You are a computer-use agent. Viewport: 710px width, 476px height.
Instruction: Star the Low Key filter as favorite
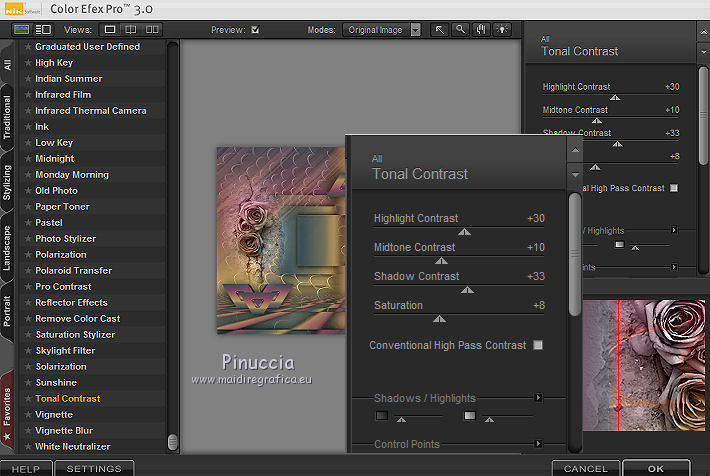click(x=28, y=143)
